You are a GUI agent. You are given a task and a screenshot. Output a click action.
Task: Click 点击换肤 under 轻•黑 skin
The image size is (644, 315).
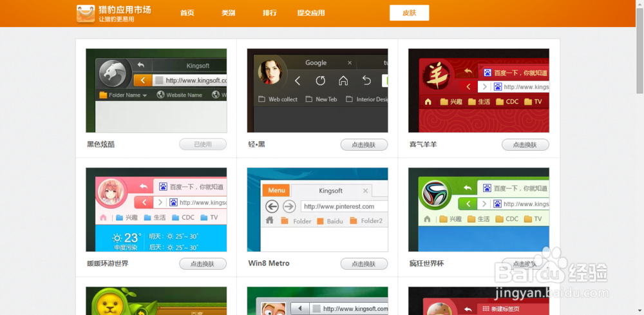pyautogui.click(x=364, y=144)
